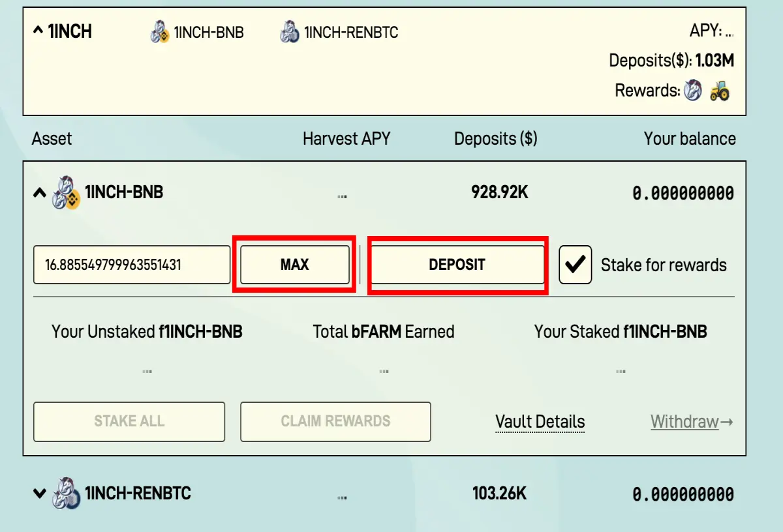Click the 928.92K deposits value
This screenshot has height=532, width=783.
[x=499, y=192]
